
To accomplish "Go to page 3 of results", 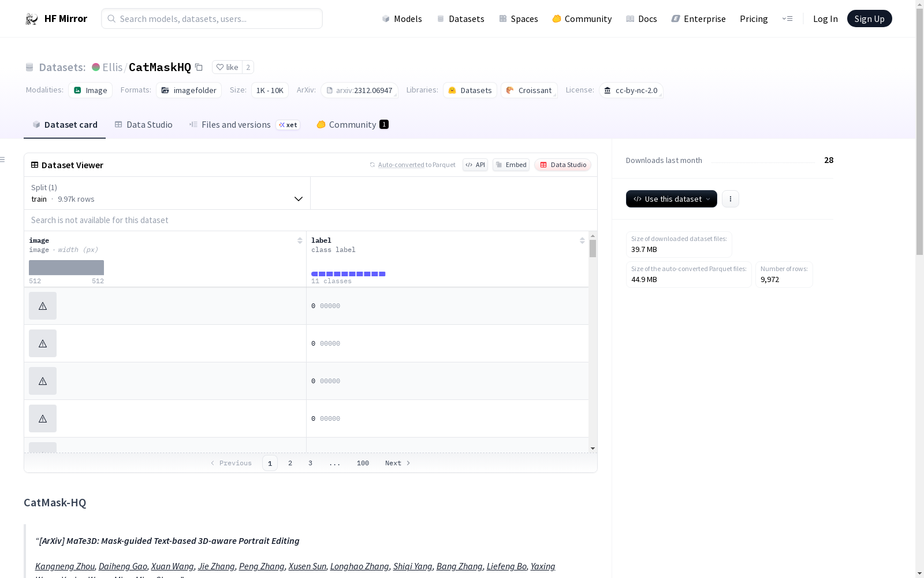I will tap(310, 463).
